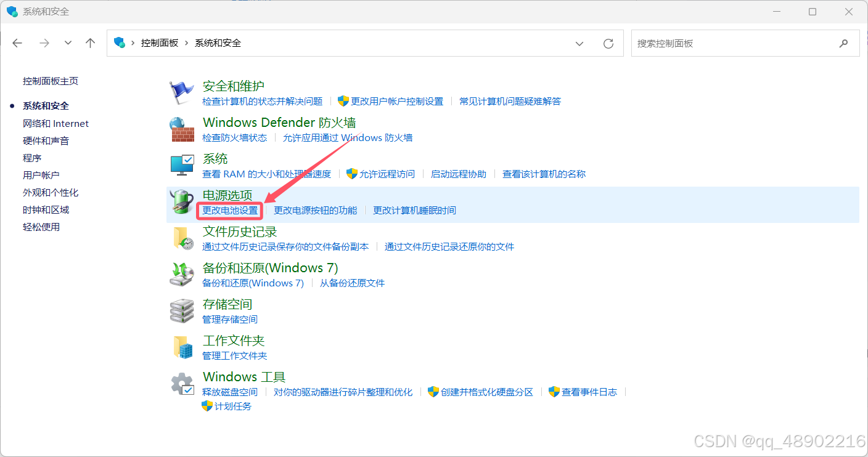Refresh the control panel view

tap(608, 43)
